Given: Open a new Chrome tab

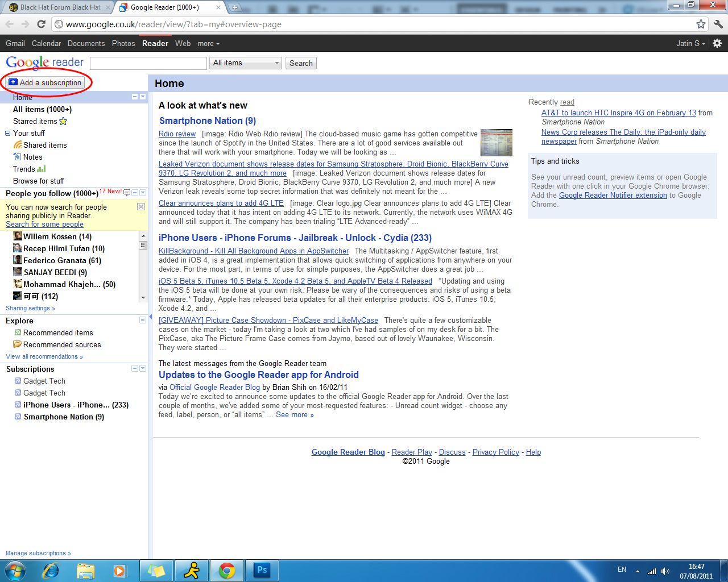Looking at the screenshot, I should coord(235,7).
